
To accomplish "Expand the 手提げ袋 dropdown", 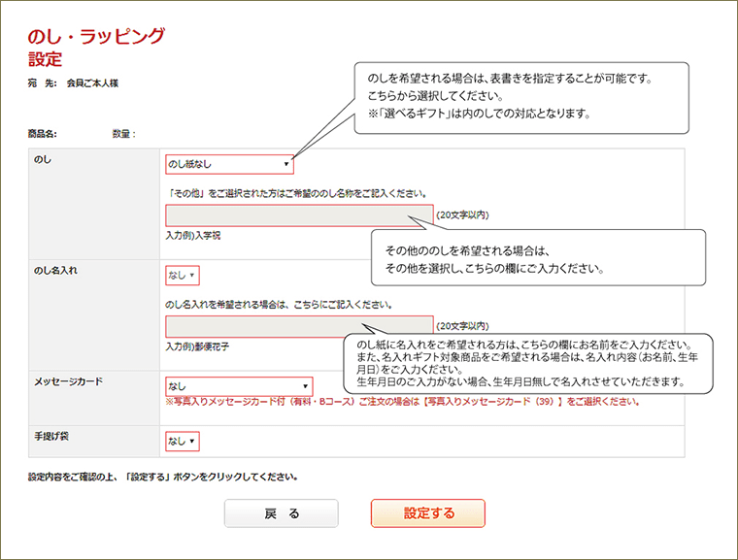I will click(182, 442).
